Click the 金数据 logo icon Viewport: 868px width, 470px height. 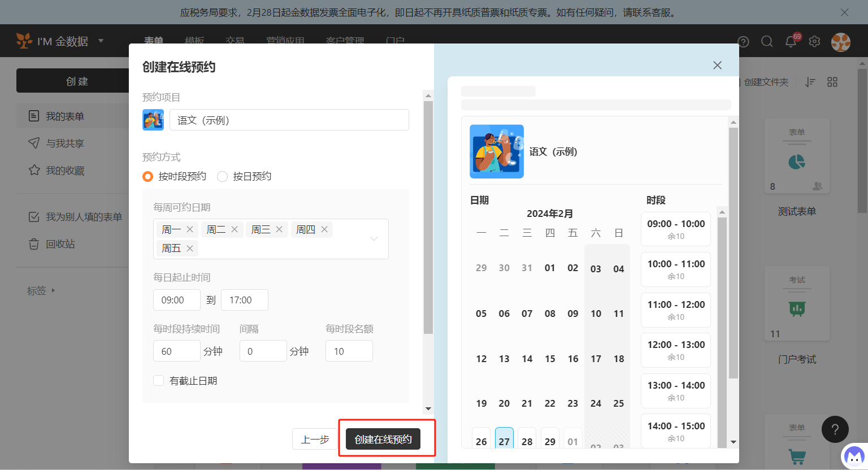24,41
